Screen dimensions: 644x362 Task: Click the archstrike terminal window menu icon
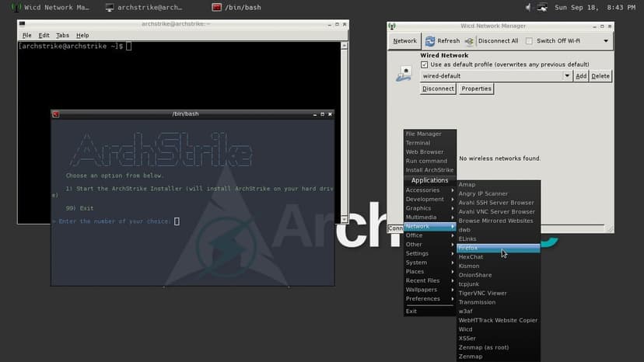pyautogui.click(x=23, y=24)
